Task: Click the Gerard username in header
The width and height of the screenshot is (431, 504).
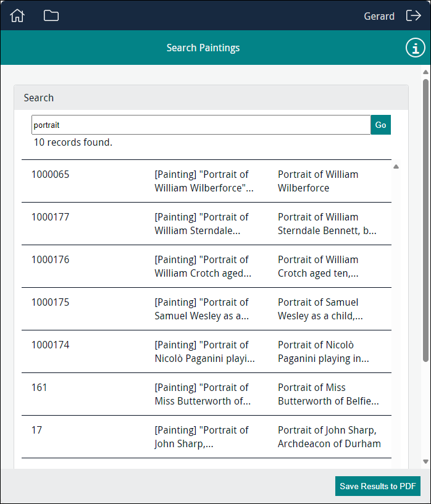Action: click(379, 17)
